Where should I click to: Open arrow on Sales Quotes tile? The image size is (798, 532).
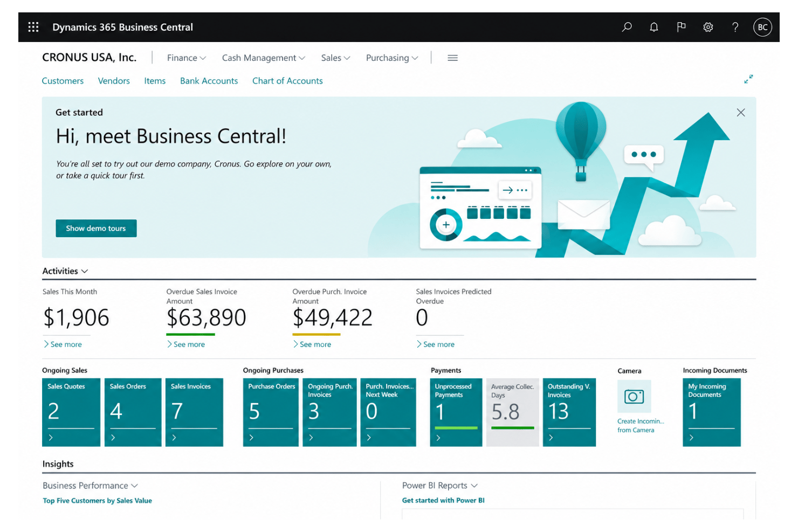point(51,438)
